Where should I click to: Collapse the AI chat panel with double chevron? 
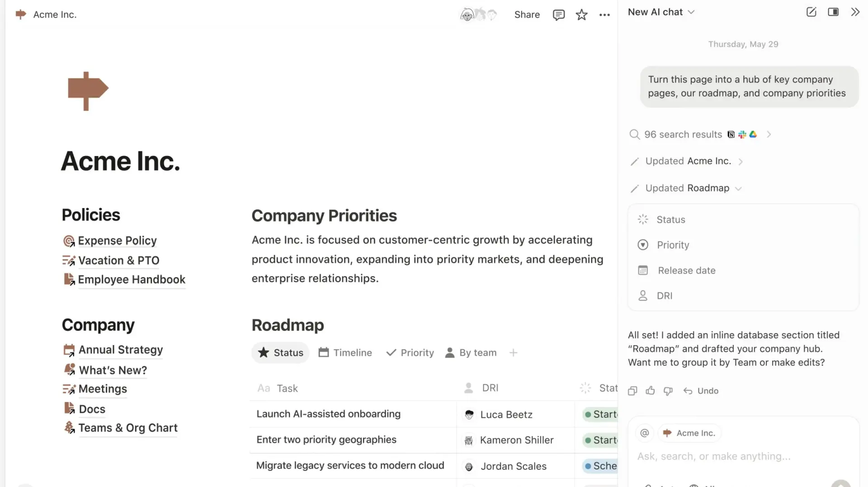(855, 12)
